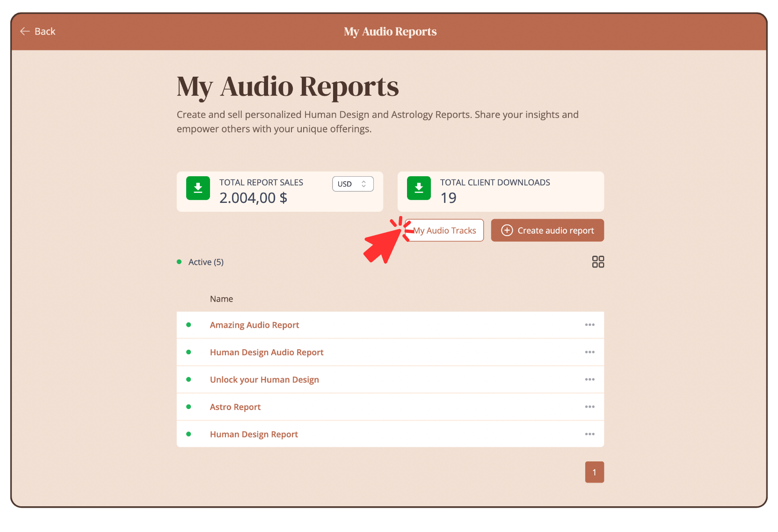
Task: Switch to grid view layout icon
Action: (x=598, y=262)
